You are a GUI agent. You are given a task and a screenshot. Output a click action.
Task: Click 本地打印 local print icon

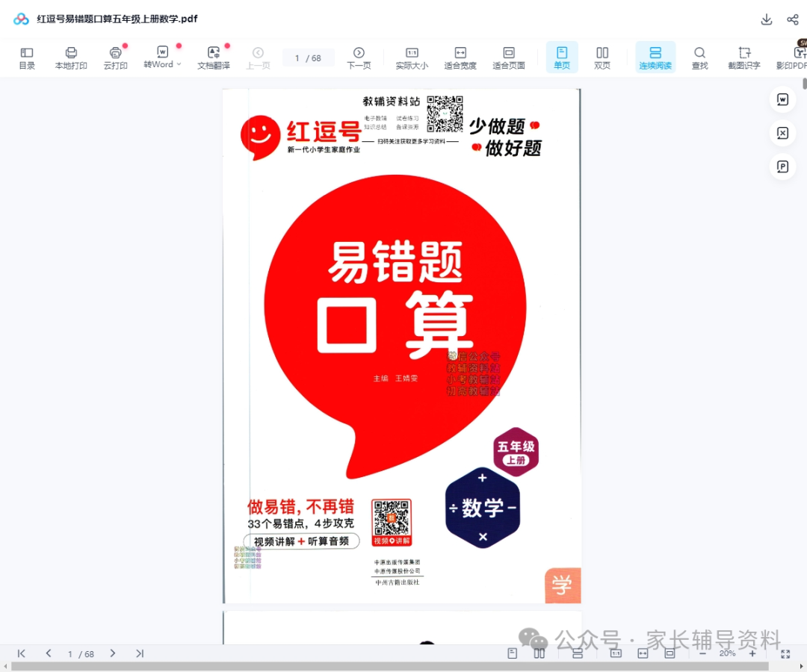coord(71,58)
